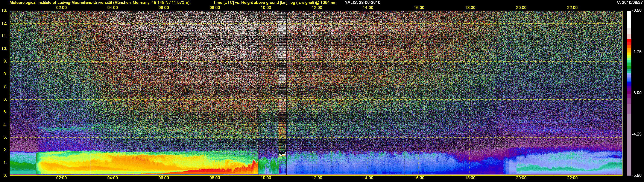Image resolution: width=644 pixels, height=182 pixels.
Task: Click the Meteorological Institute Ludwig-Maximilians-Universität title text
Action: pos(100,3)
